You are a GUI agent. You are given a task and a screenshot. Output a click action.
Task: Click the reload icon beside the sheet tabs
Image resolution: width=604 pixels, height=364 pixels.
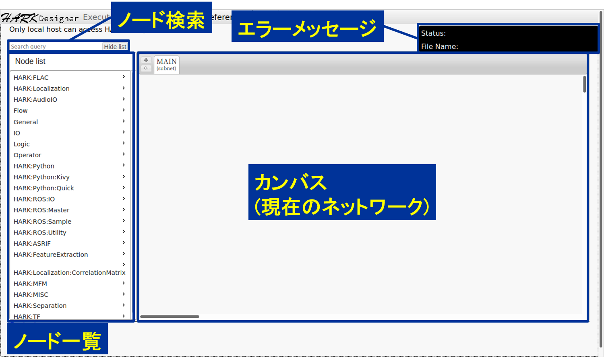click(146, 68)
